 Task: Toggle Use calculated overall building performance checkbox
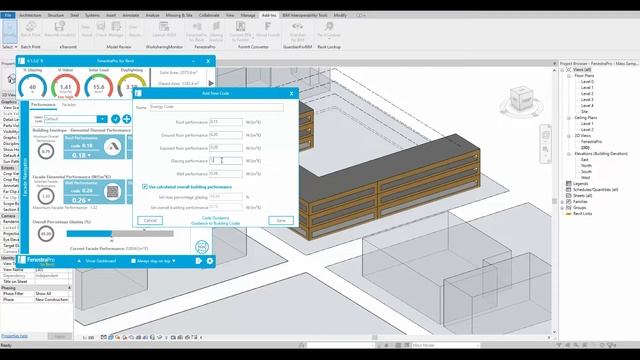click(144, 187)
